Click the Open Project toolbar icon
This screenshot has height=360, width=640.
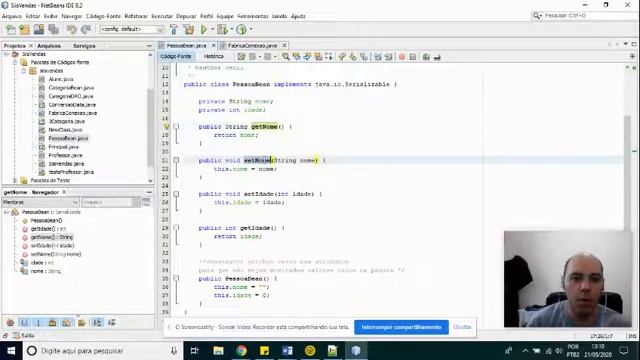[x=39, y=29]
